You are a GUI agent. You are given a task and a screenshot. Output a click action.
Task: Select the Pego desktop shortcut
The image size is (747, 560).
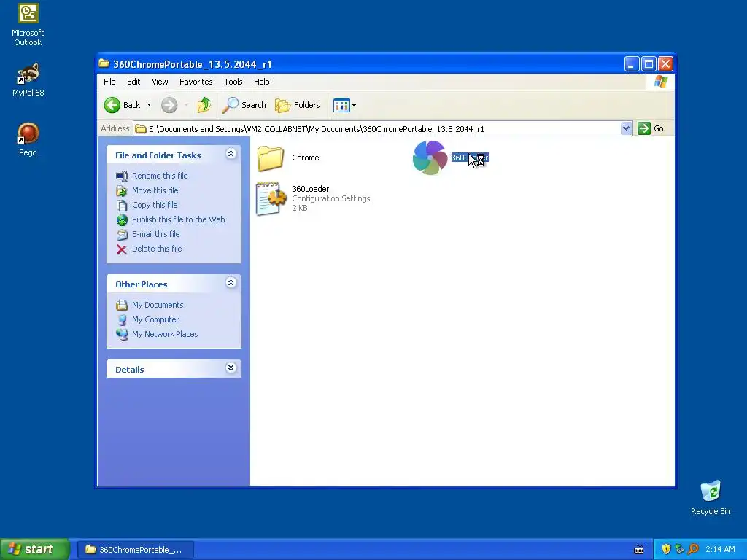[28, 133]
